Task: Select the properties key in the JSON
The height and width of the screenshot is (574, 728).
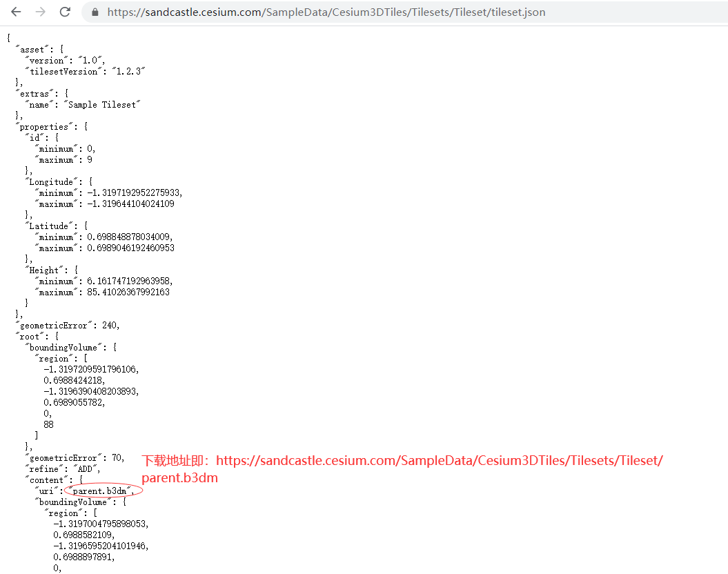Action: click(44, 126)
